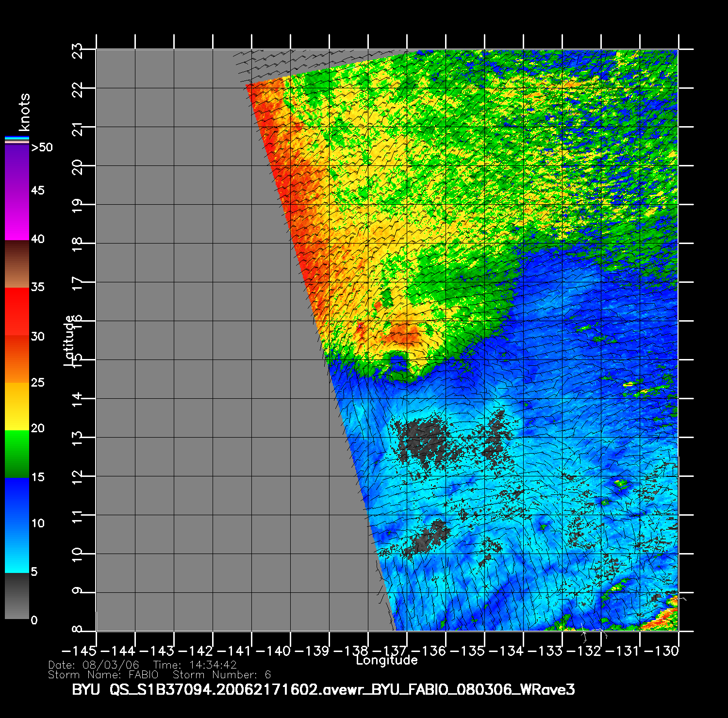The width and height of the screenshot is (728, 718).
Task: Click the blue 10–15 knots legend band
Action: tap(17, 501)
